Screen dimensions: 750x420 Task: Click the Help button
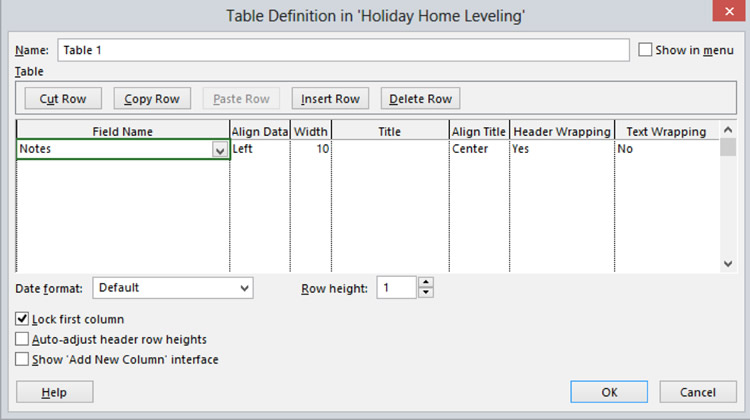point(55,392)
